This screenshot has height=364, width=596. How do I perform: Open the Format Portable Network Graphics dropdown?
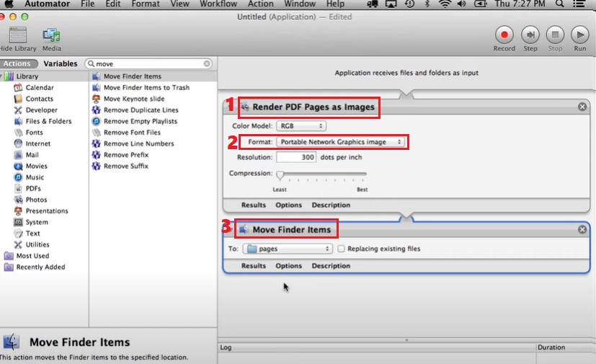341,142
